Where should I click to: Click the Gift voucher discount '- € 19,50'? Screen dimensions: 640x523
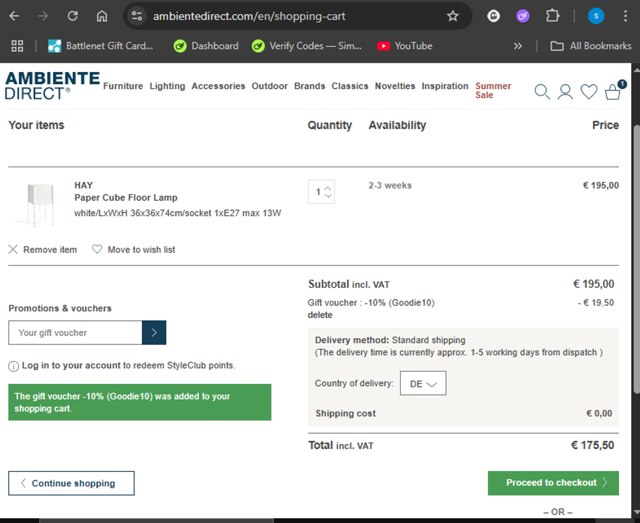pyautogui.click(x=596, y=303)
